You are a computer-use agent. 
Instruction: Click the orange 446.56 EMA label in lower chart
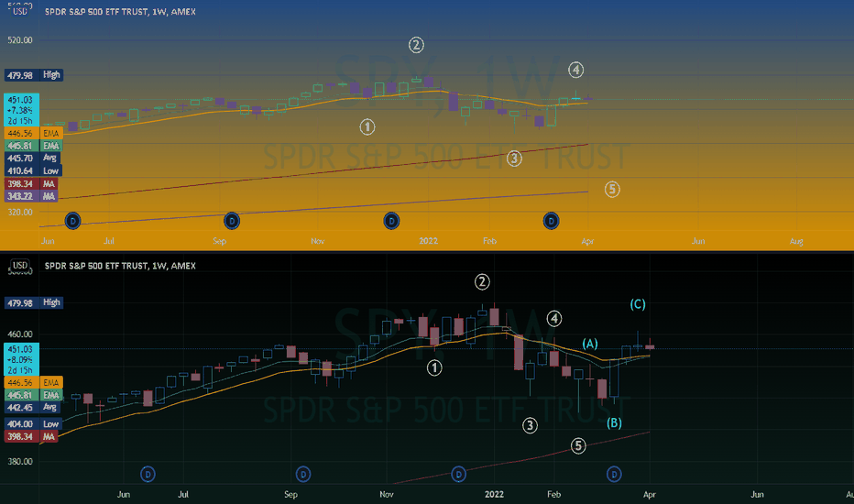pos(34,383)
